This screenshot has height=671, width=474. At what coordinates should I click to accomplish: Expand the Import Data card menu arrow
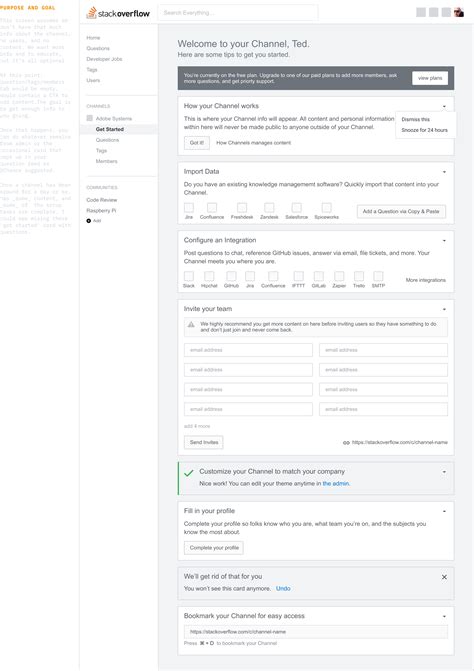pyautogui.click(x=444, y=172)
